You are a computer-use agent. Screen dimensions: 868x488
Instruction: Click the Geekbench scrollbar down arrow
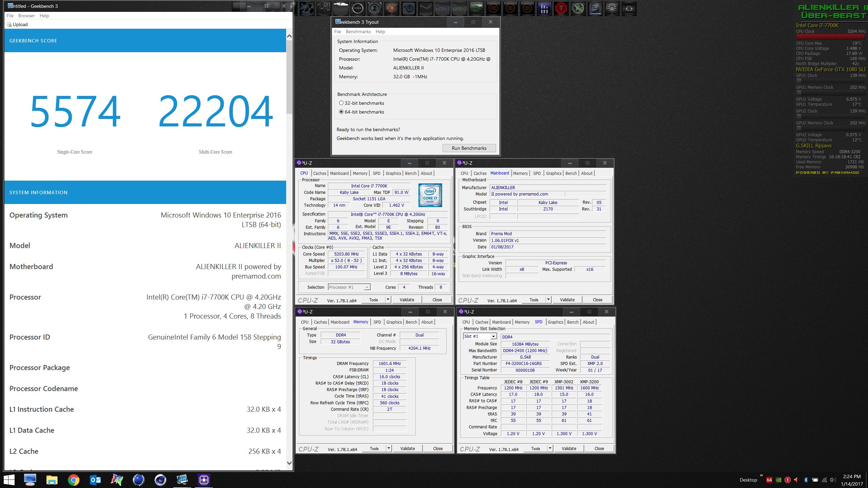click(289, 463)
